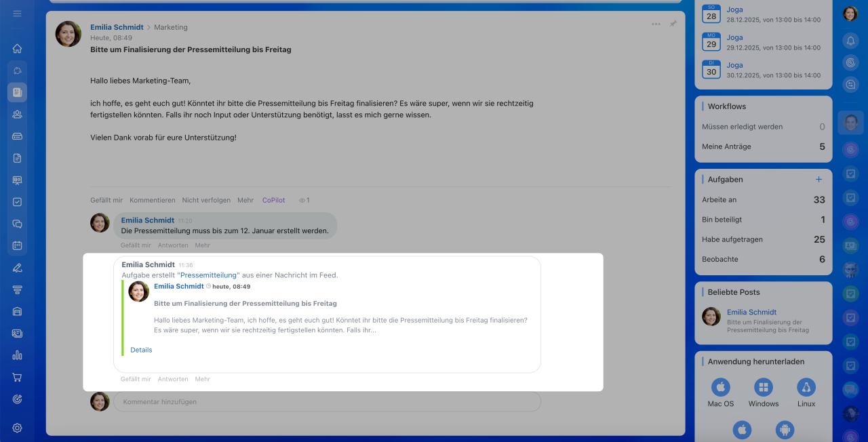Like the 'Aufgabe erstellt' comment
Viewport: 868px width, 442px height.
coord(136,379)
